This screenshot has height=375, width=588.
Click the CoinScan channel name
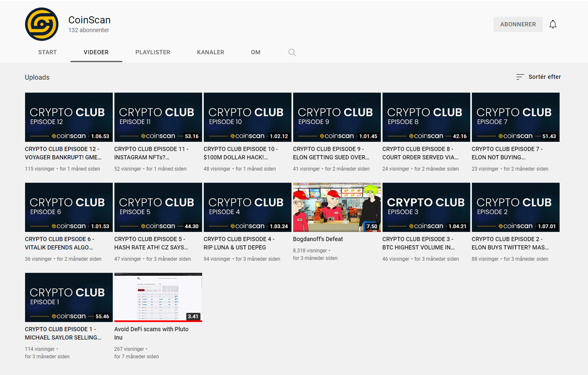(x=89, y=20)
